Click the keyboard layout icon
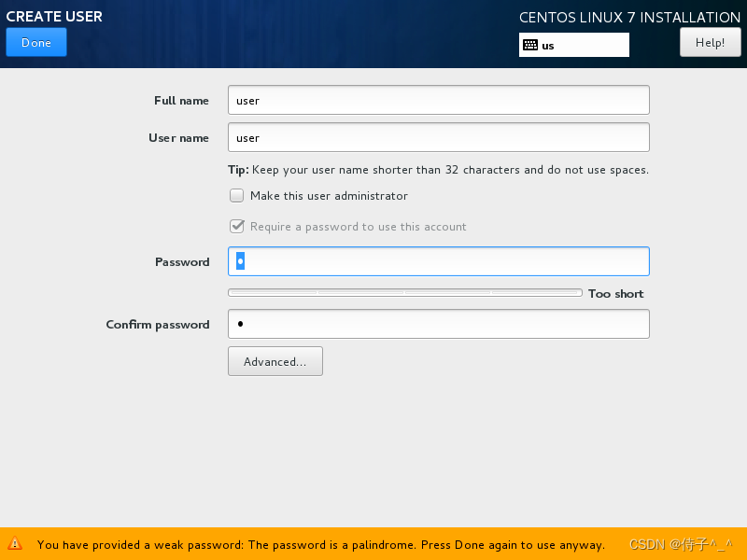 (x=530, y=45)
